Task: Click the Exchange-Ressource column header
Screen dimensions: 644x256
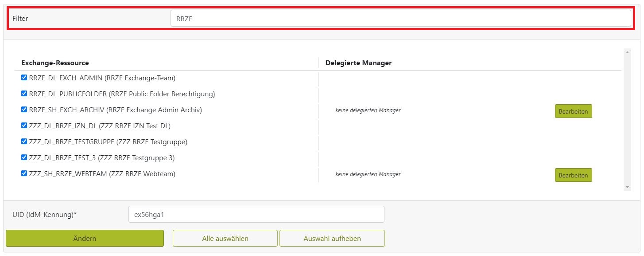Action: click(x=55, y=63)
